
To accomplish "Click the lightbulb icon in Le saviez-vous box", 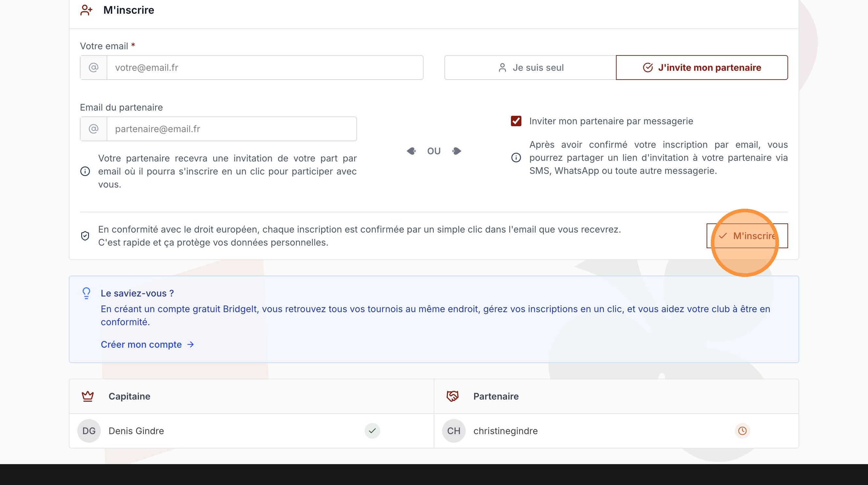I will coord(87,293).
